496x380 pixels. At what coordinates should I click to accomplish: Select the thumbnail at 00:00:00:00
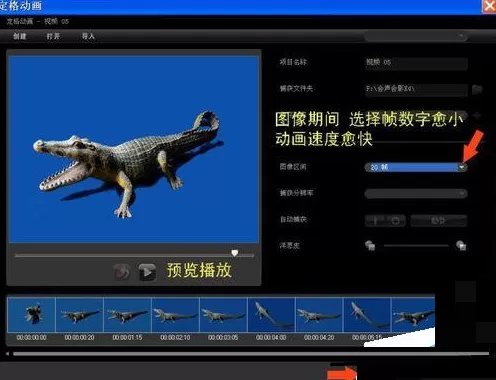(32, 315)
